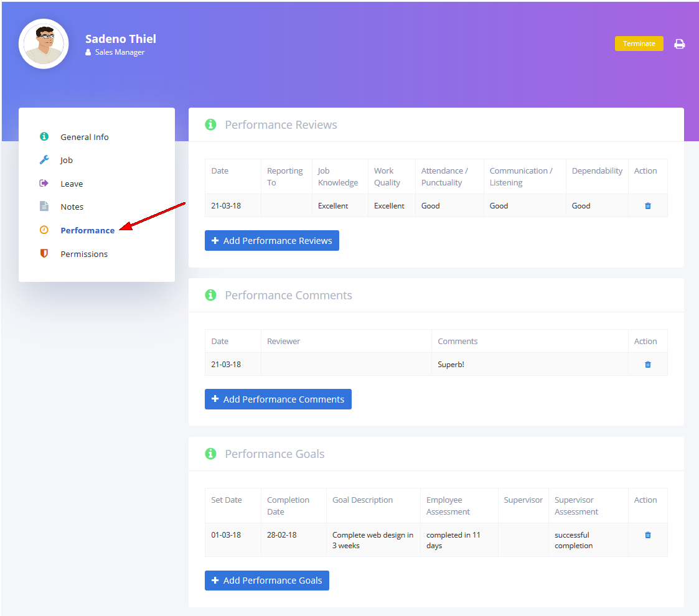This screenshot has height=616, width=699.
Task: Click Add Performance Goals button
Action: click(x=266, y=581)
